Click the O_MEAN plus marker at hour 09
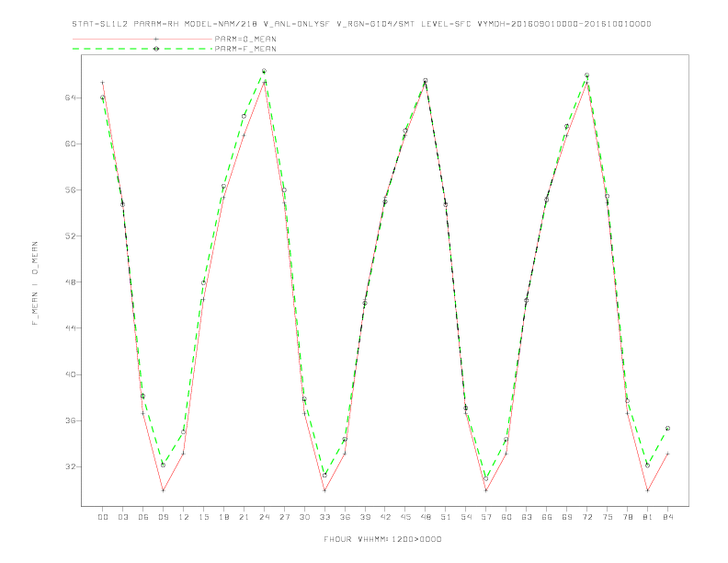The width and height of the screenshot is (728, 563). pyautogui.click(x=163, y=490)
